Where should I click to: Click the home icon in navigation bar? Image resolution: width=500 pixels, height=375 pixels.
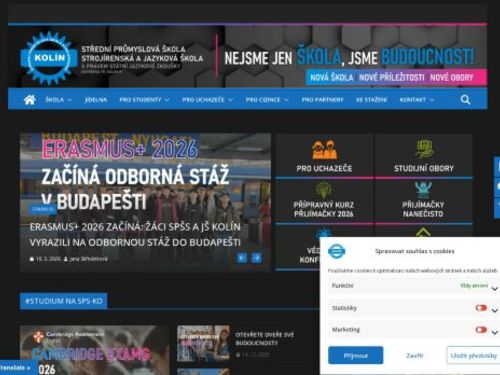30,99
